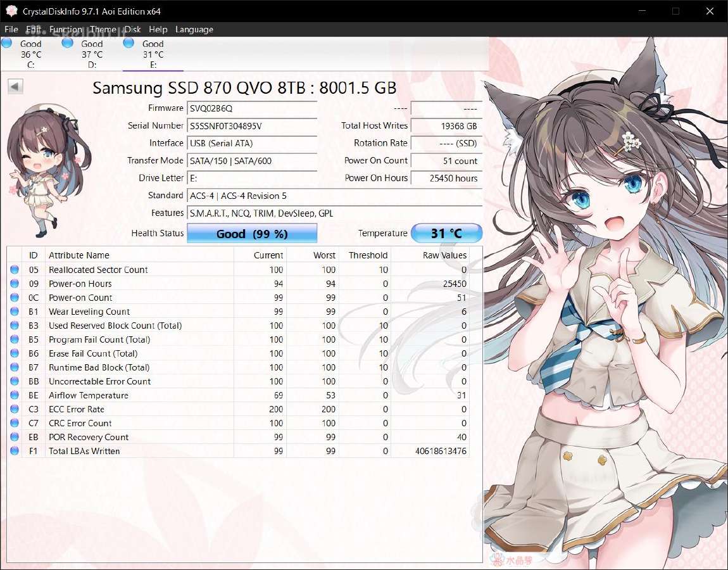Open the Help menu
Screen dimensions: 728x570
click(158, 29)
